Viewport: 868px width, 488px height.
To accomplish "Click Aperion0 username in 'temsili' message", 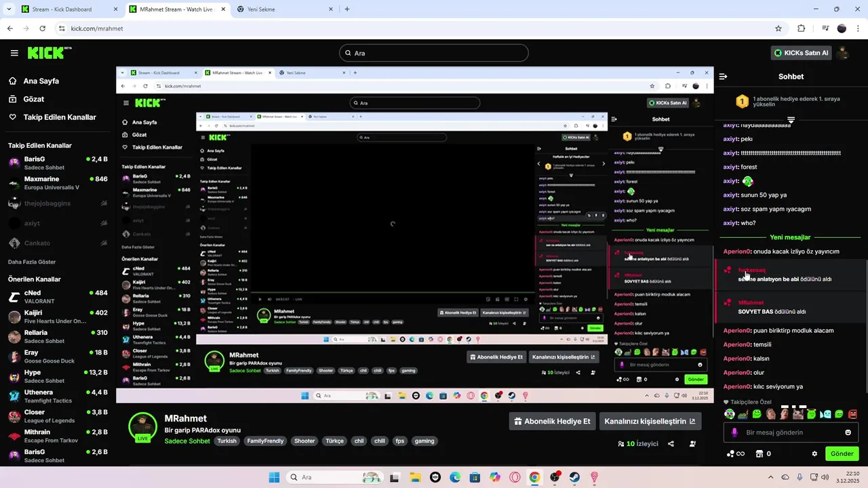I will point(737,344).
